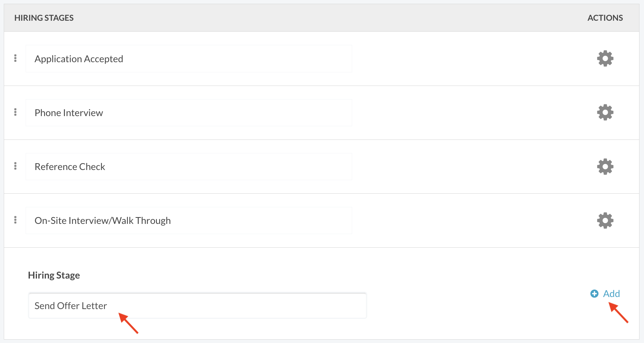Open settings gear for Phone Interview stage

tap(605, 112)
